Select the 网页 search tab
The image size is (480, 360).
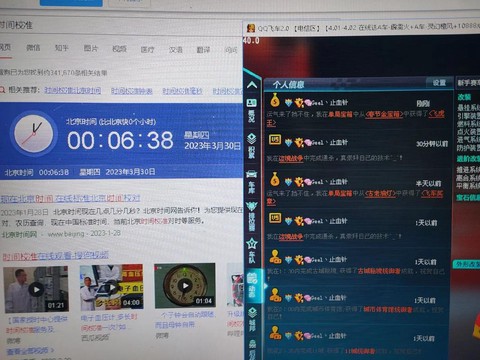[x=5, y=47]
